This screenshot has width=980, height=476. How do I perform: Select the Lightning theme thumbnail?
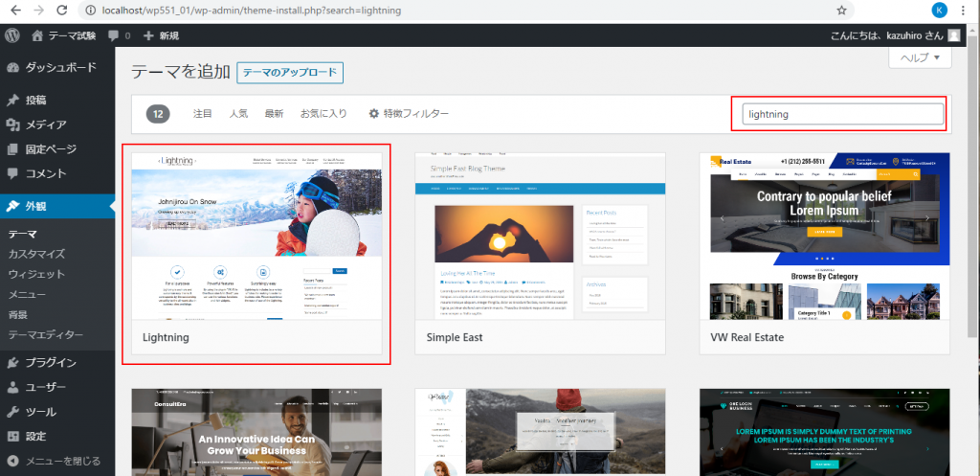(256, 236)
